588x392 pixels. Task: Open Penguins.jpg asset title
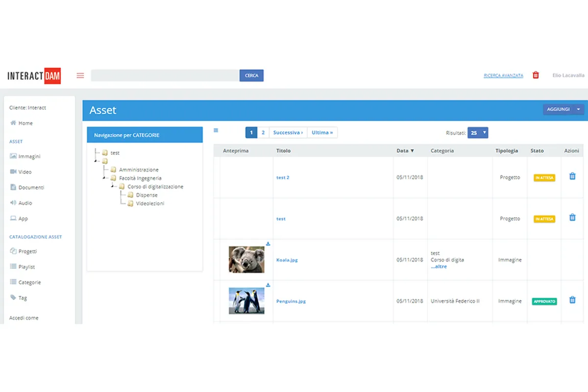(291, 301)
